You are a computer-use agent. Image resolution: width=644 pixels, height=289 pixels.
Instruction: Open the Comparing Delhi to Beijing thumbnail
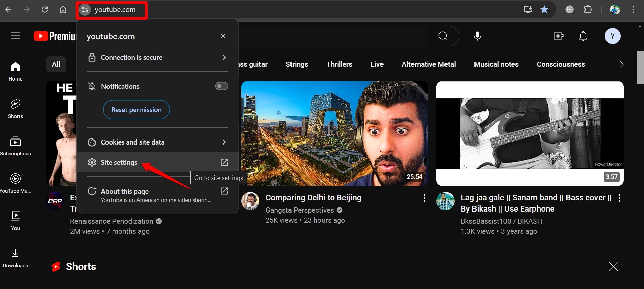[335, 133]
